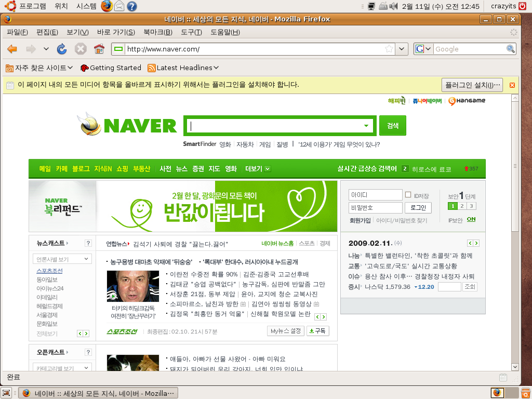The height and width of the screenshot is (399, 532).
Task: Open the 북마크(B) menu
Action: coord(158,32)
